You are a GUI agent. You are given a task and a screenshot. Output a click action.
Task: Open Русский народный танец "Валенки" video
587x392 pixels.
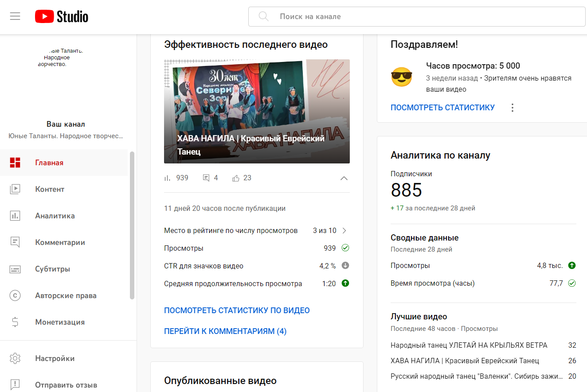(477, 376)
